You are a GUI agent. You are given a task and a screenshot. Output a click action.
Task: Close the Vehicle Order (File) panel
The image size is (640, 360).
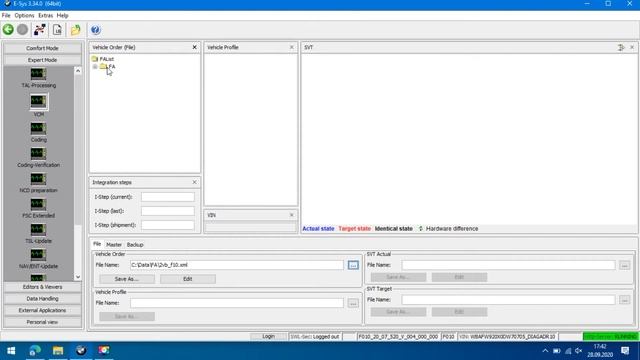pos(194,47)
